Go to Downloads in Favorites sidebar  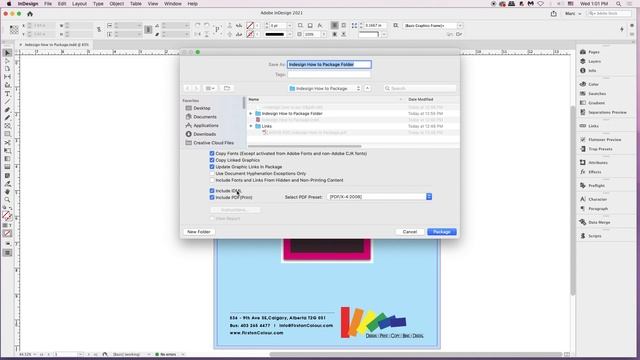tap(200, 134)
